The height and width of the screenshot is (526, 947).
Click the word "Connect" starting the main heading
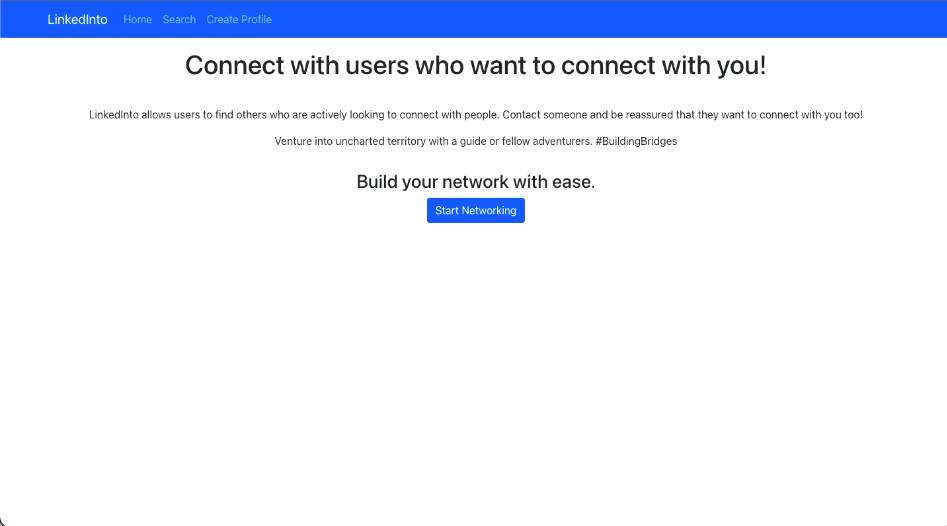(x=234, y=65)
